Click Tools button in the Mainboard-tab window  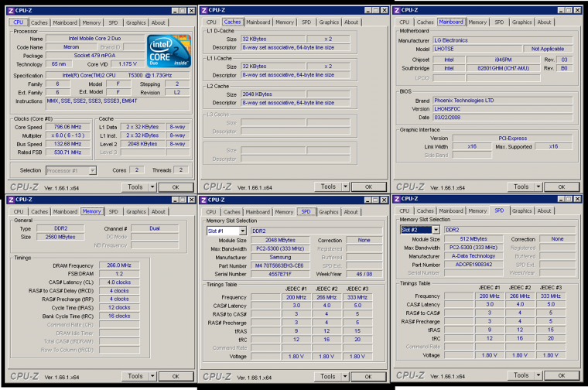pos(521,186)
